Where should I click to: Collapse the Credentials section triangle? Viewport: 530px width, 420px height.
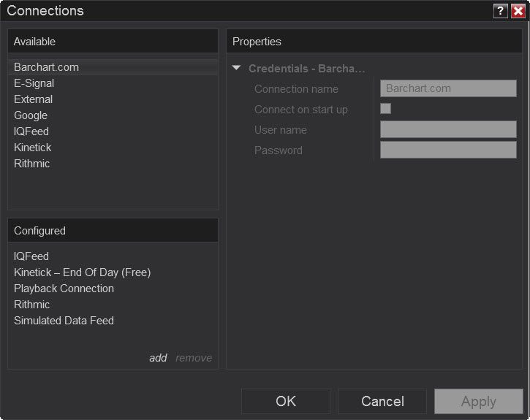[x=236, y=69]
